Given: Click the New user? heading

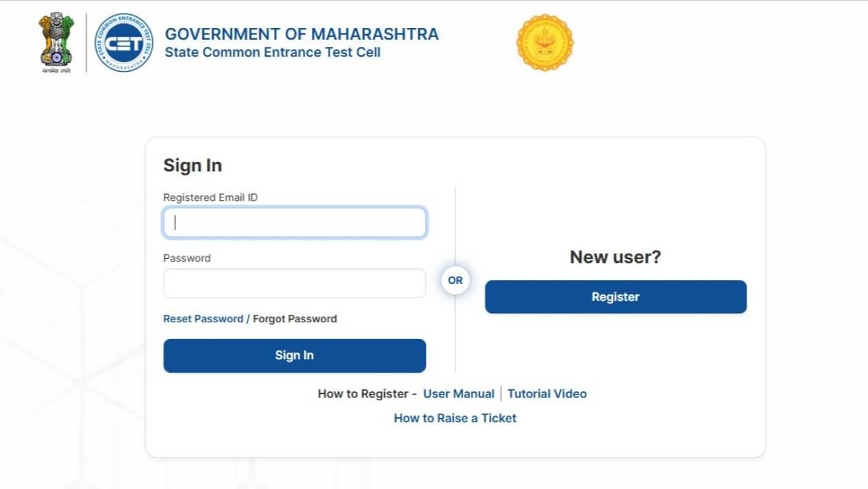Looking at the screenshot, I should point(616,257).
